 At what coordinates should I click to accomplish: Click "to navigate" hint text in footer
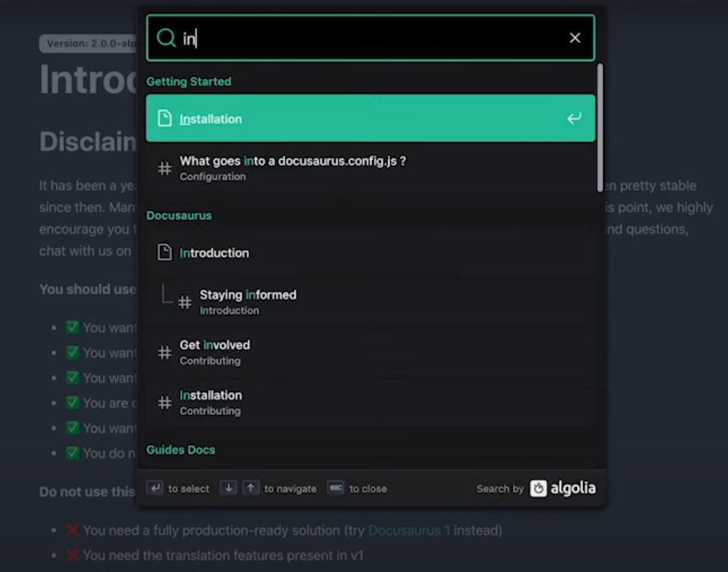pos(290,489)
